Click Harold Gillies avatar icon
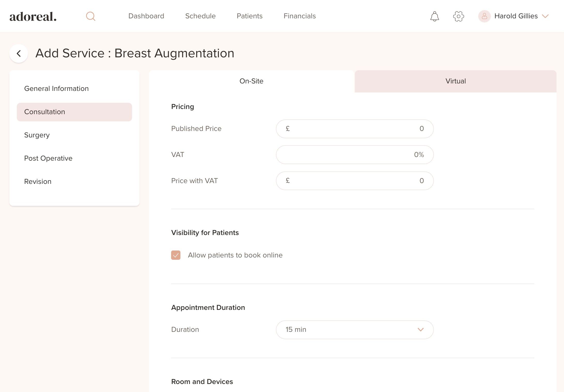Viewport: 564px width, 392px height. point(484,16)
